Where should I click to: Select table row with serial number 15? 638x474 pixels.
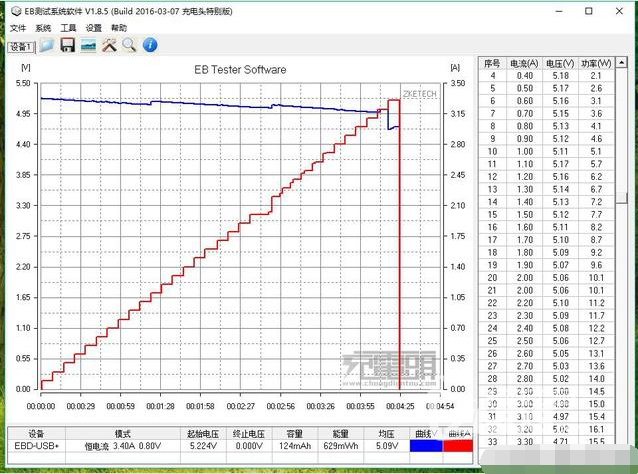pyautogui.click(x=546, y=214)
